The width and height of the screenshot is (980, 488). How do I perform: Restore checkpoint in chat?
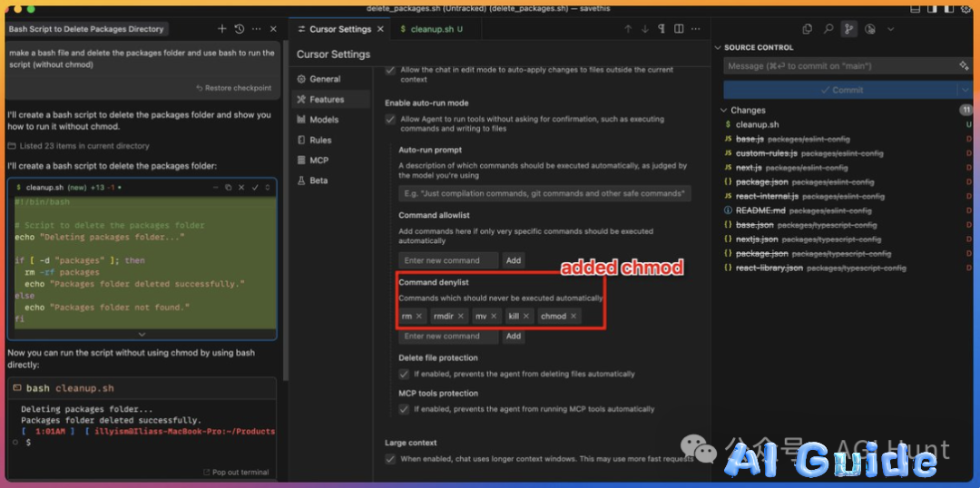point(234,88)
